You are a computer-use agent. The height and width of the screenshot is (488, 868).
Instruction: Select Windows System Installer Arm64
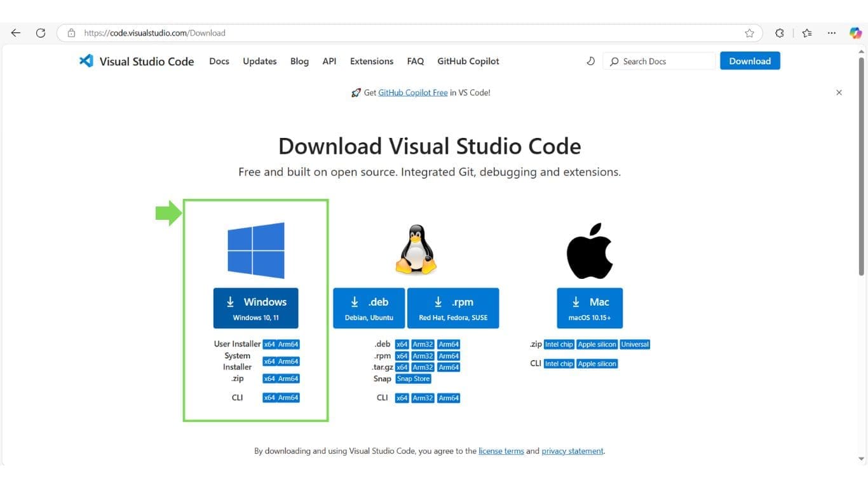coord(288,362)
